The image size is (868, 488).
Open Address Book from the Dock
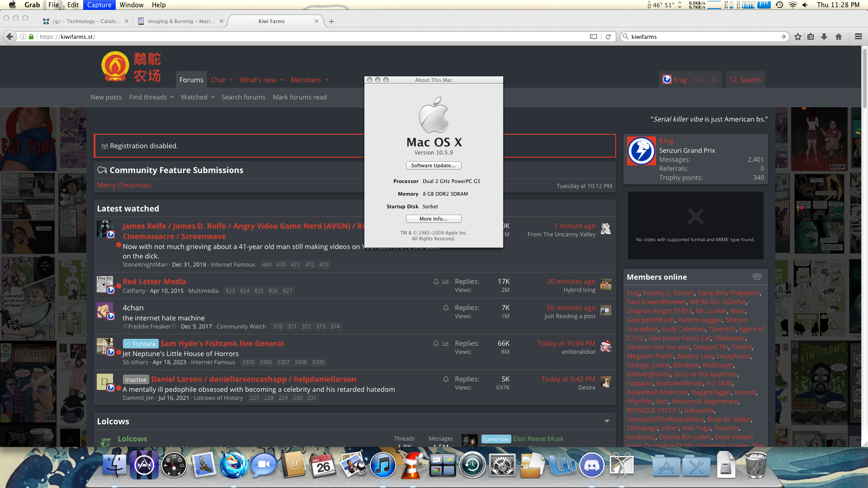[x=293, y=465]
